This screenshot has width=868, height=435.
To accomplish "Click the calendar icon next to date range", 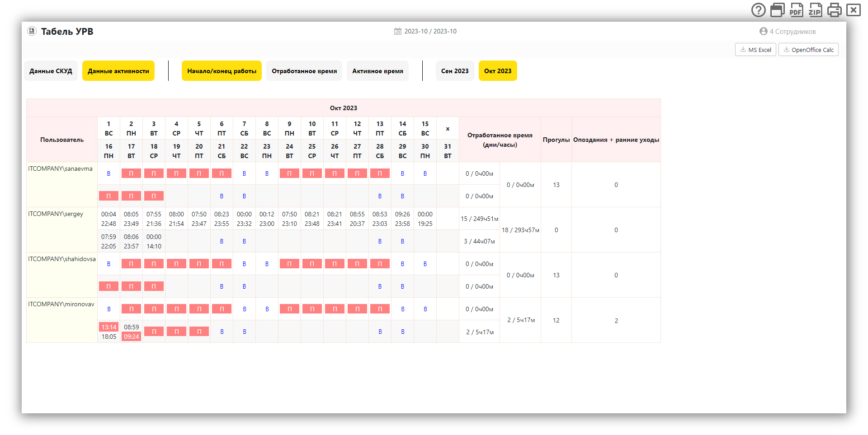I will pyautogui.click(x=398, y=32).
